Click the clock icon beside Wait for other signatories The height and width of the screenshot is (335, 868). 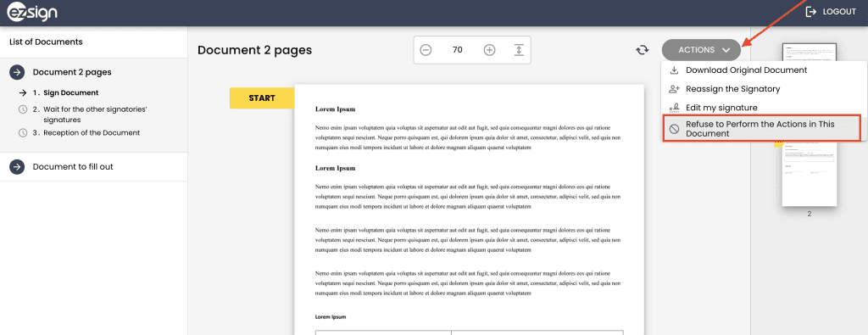pos(23,109)
